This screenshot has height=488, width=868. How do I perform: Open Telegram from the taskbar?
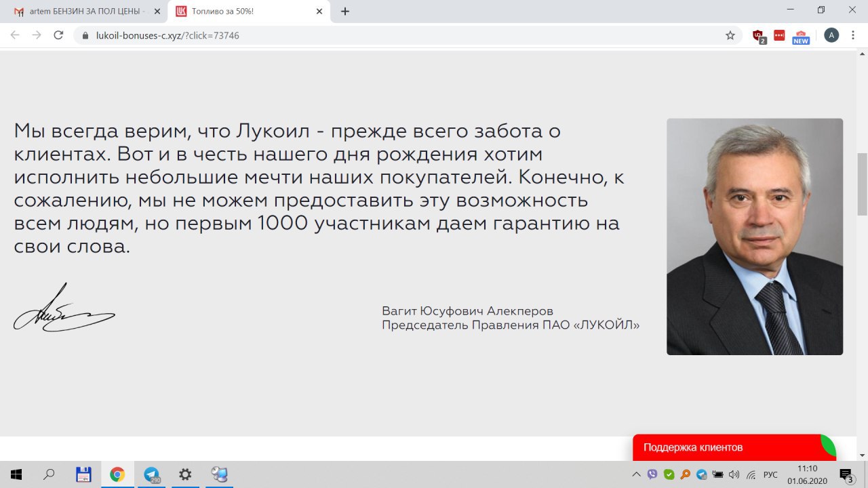[151, 474]
